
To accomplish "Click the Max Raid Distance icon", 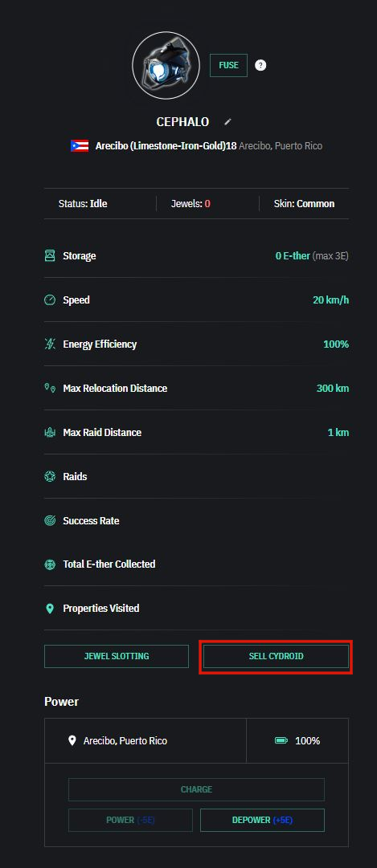I will click(x=50, y=432).
